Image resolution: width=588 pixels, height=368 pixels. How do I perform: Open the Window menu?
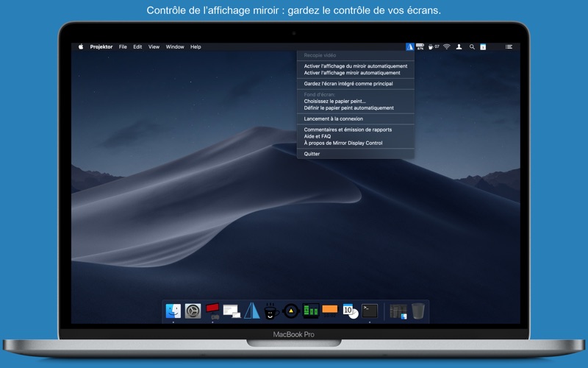(x=175, y=47)
